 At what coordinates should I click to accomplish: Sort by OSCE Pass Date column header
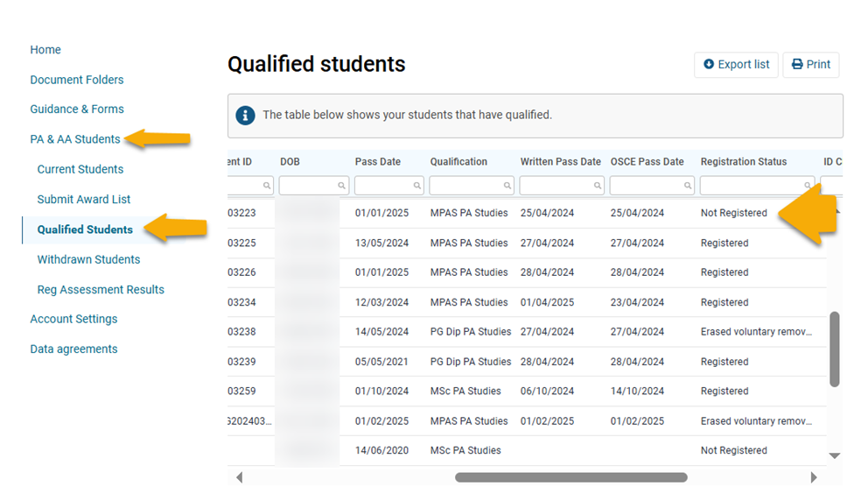tap(647, 162)
